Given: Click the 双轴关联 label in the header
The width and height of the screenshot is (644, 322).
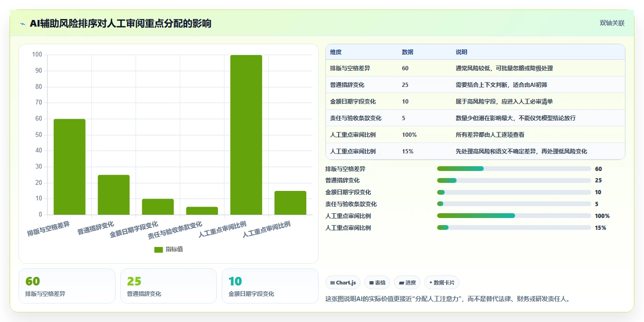Looking at the screenshot, I should pyautogui.click(x=612, y=23).
